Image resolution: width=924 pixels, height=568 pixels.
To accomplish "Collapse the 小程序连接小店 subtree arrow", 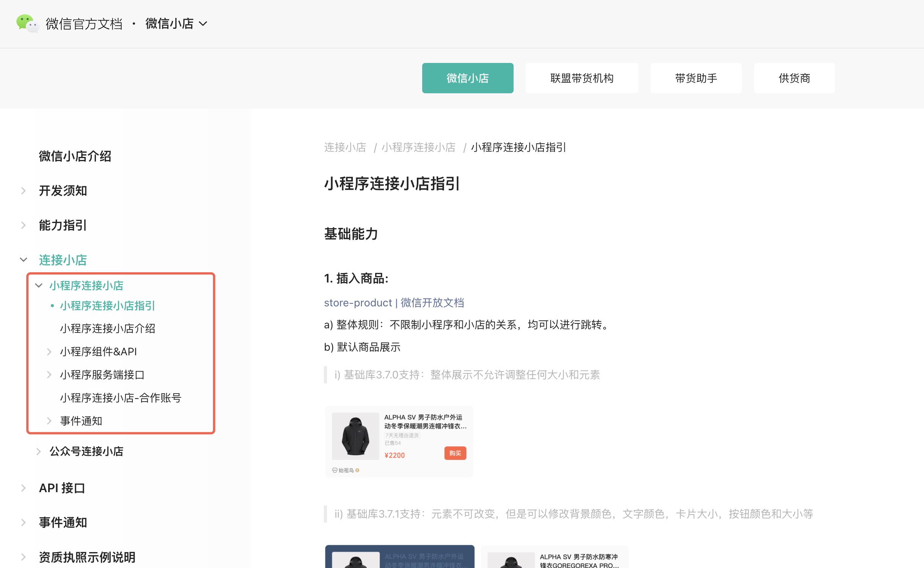I will coord(39,286).
